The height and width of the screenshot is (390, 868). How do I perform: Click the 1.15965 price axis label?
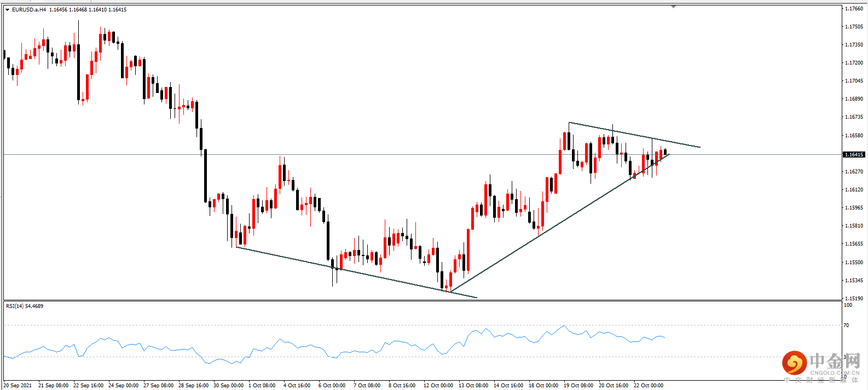tap(854, 207)
